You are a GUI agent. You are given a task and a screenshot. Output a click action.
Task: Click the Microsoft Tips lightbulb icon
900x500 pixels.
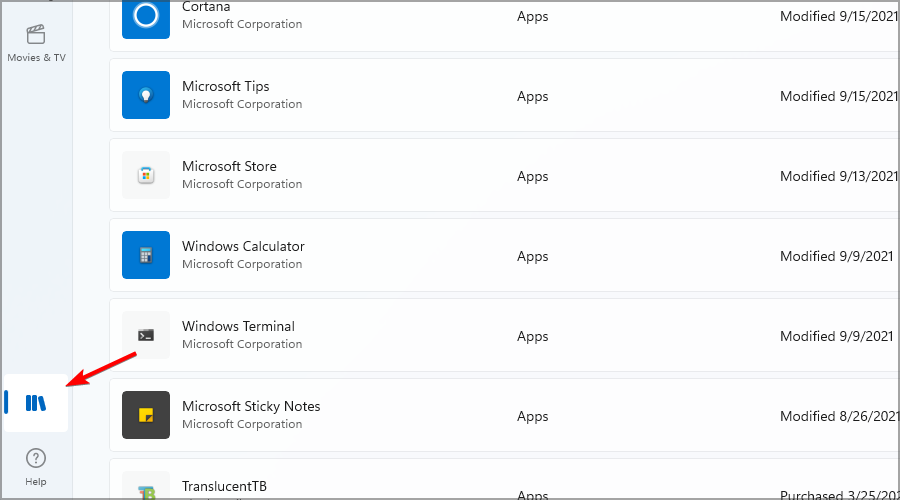click(x=146, y=95)
